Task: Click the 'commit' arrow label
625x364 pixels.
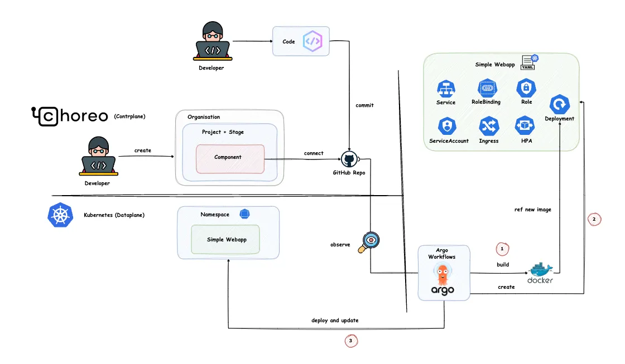Action: click(365, 105)
